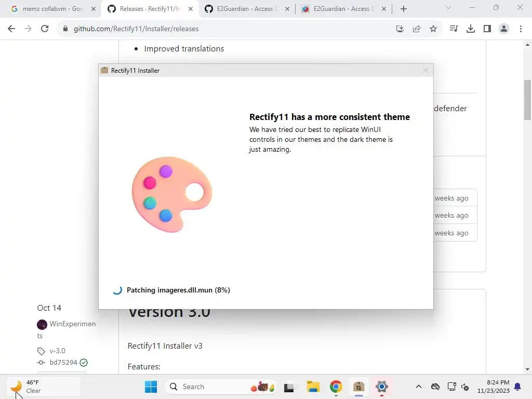Click the muted volume tray icon
The image size is (532, 399).
coord(465,387)
